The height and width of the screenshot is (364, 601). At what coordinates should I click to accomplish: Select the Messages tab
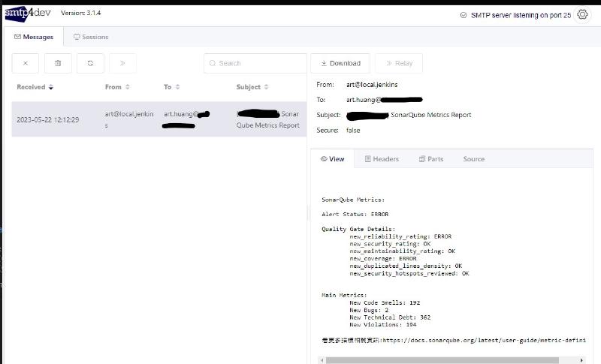coord(34,37)
